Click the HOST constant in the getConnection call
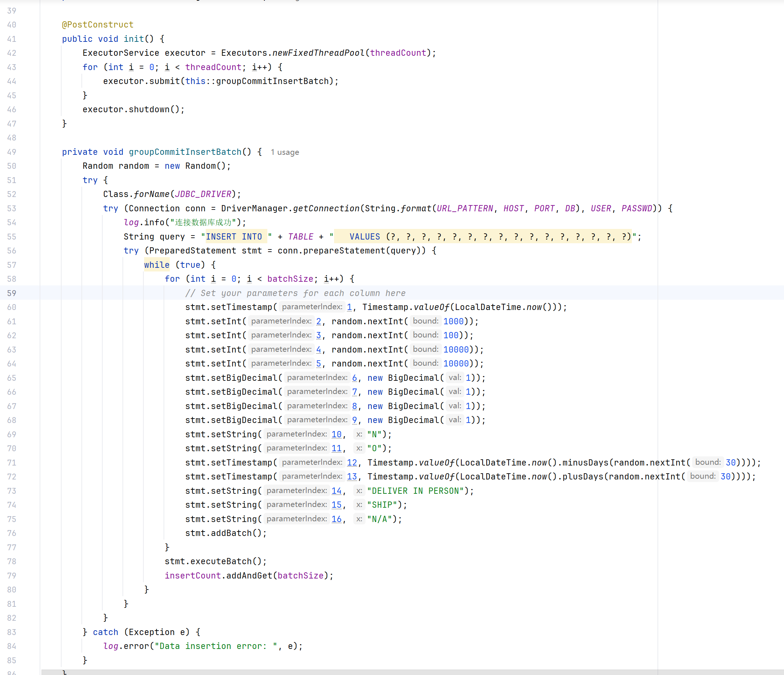Image resolution: width=784 pixels, height=675 pixels. tap(513, 208)
